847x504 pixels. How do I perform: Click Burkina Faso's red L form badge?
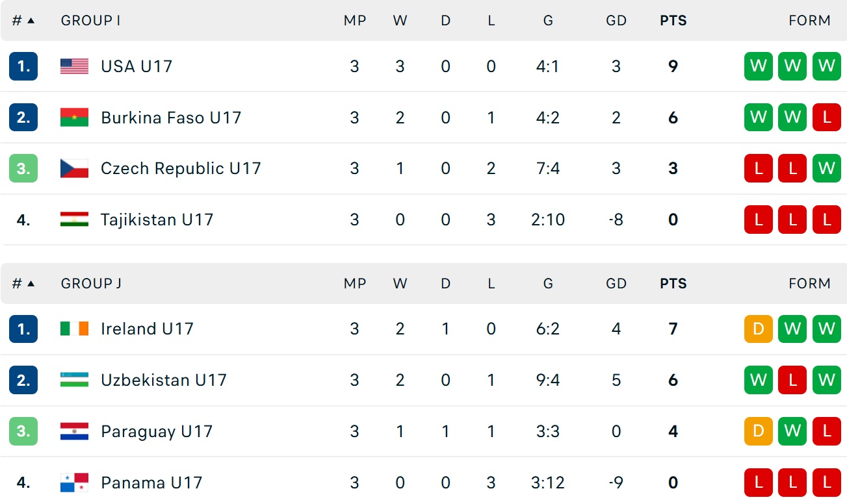tap(827, 118)
